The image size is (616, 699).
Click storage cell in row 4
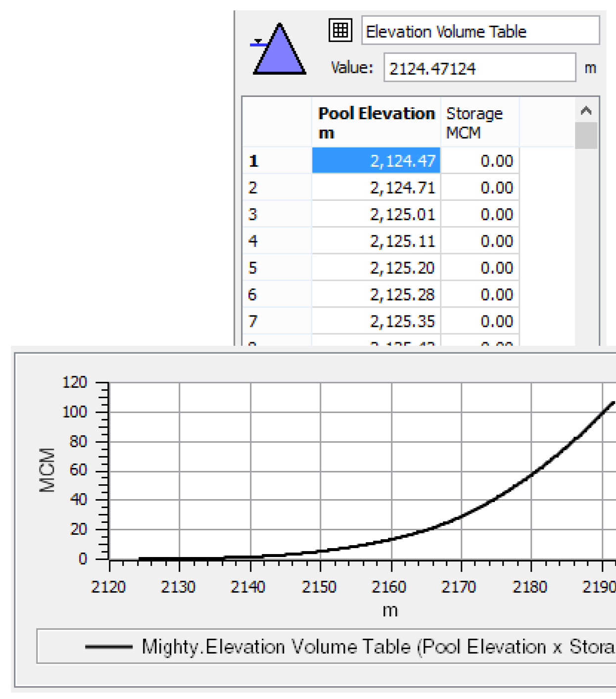pyautogui.click(x=479, y=241)
